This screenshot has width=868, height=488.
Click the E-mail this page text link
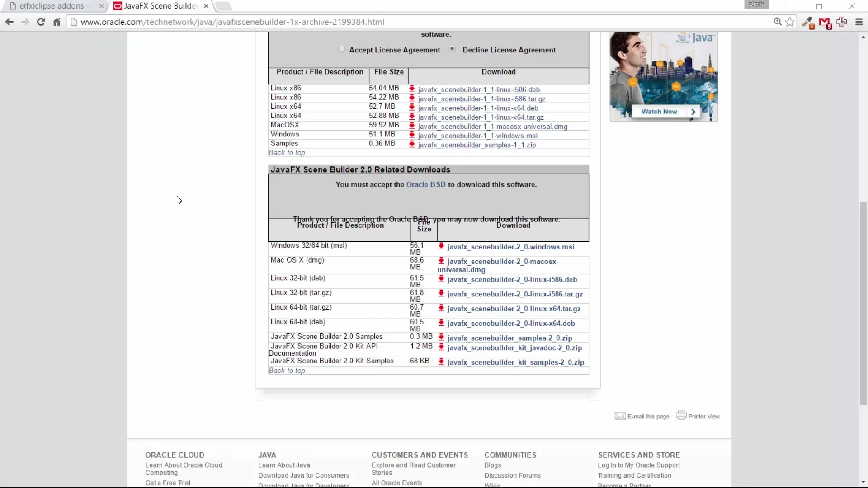(x=648, y=417)
